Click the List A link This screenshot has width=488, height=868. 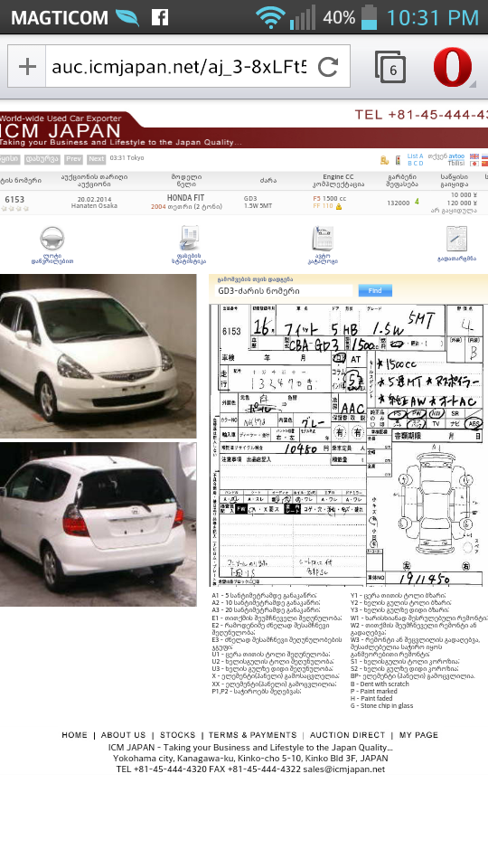pos(415,156)
